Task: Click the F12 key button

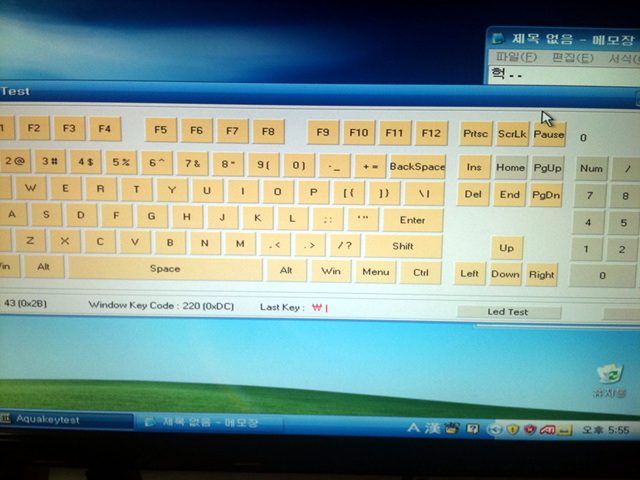Action: [431, 133]
